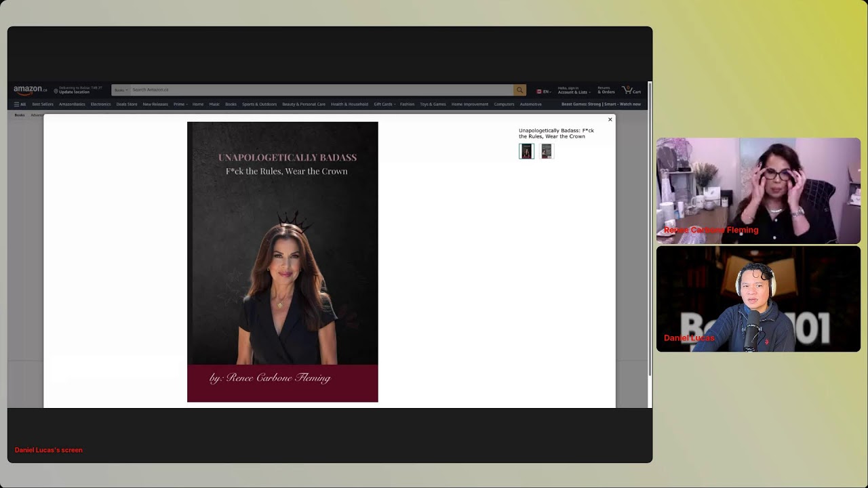The image size is (868, 488).
Task: Open Beauty & Personal Care
Action: (304, 104)
